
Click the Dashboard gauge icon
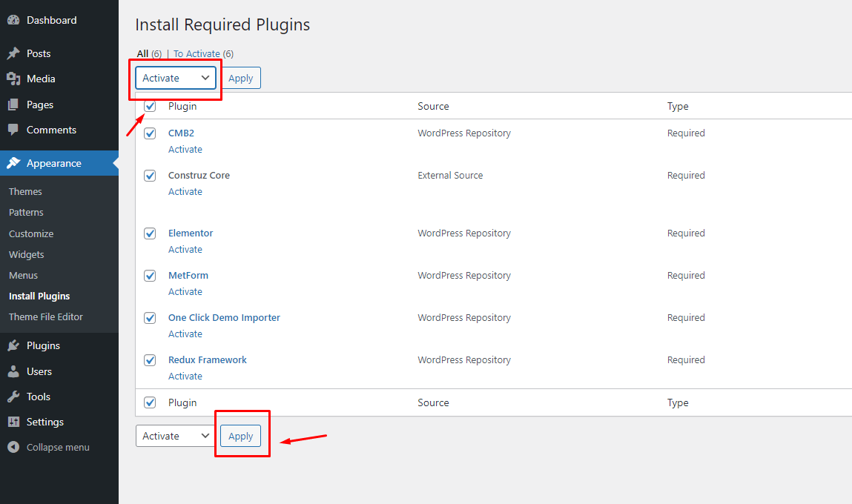(13, 20)
